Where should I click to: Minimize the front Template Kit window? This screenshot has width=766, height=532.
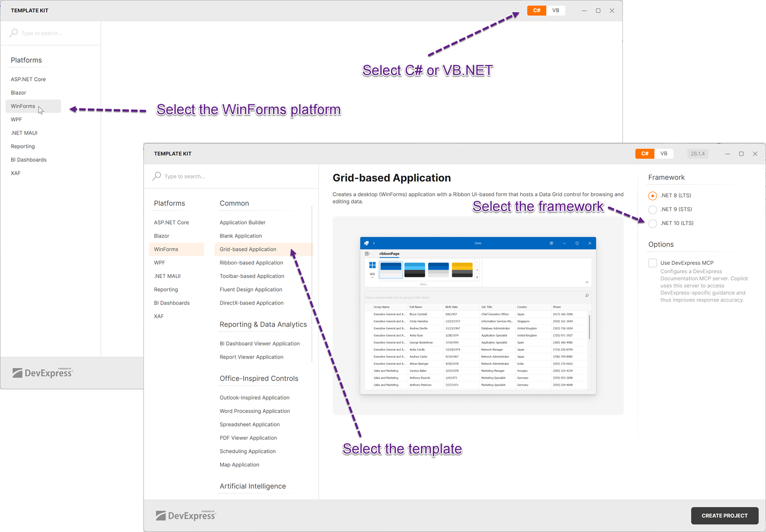[728, 154]
